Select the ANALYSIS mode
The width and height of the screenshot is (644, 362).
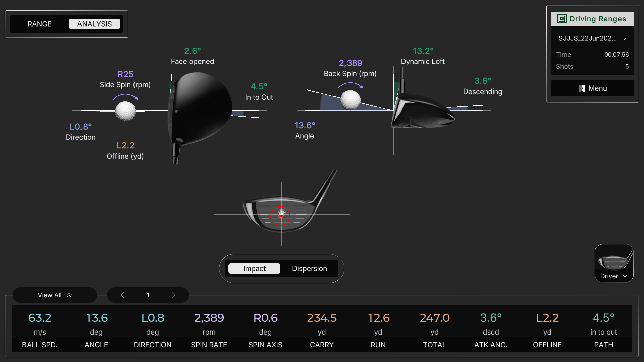click(95, 24)
